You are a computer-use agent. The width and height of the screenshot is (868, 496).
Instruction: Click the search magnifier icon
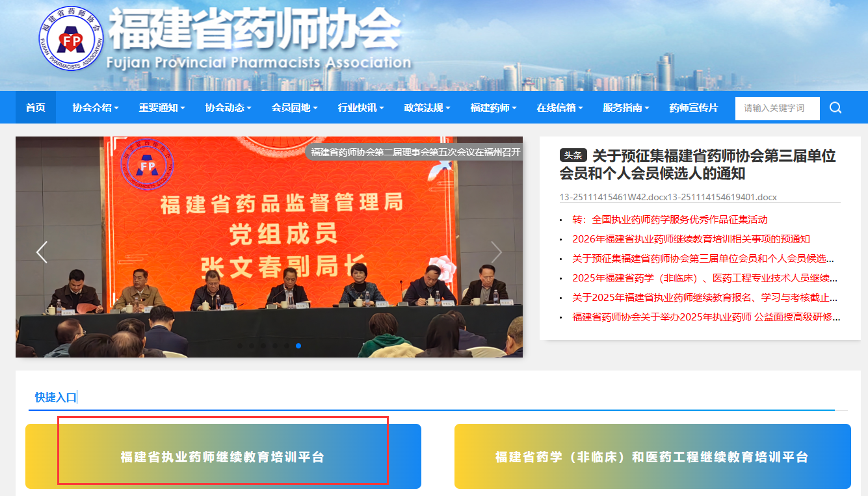(x=835, y=108)
